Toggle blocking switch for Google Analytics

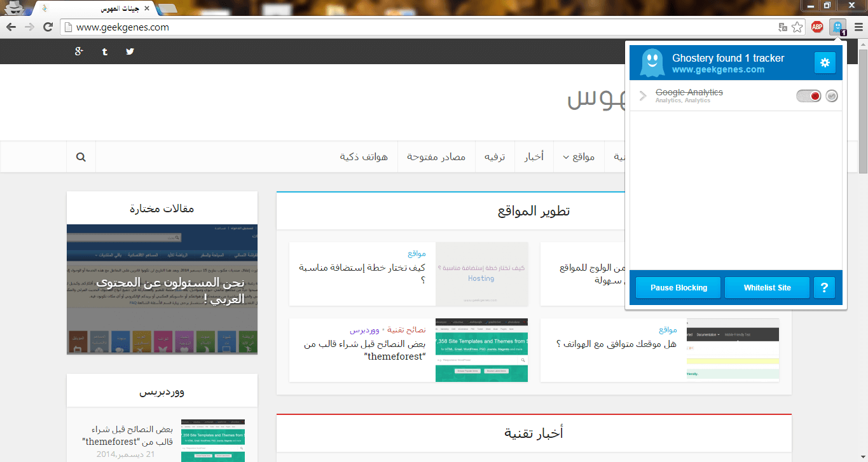click(x=809, y=96)
